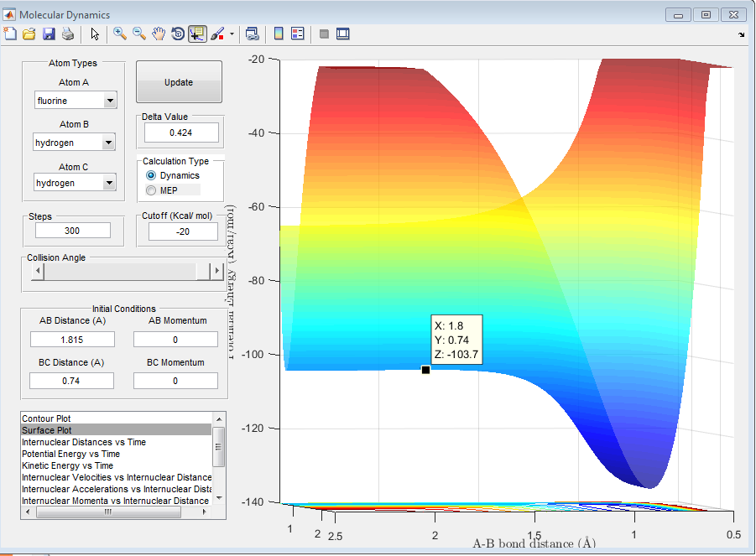Select Potential Energy vs Time in list
756x556 pixels.
point(70,454)
